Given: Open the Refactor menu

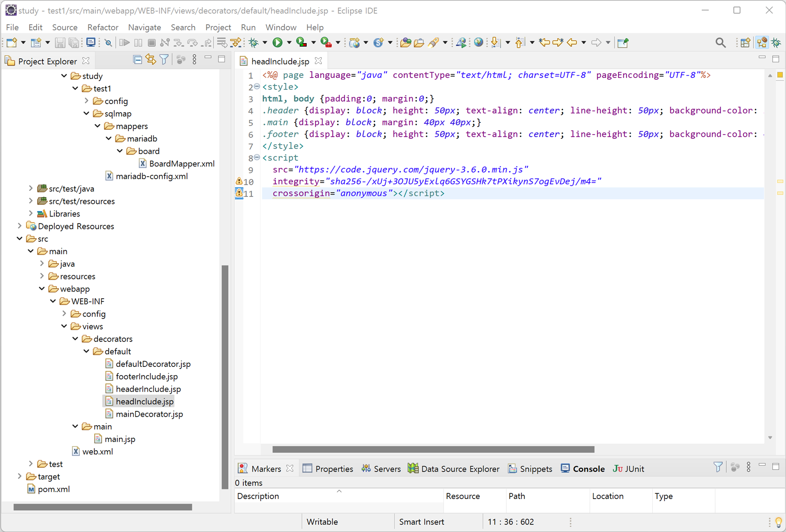Looking at the screenshot, I should point(102,27).
